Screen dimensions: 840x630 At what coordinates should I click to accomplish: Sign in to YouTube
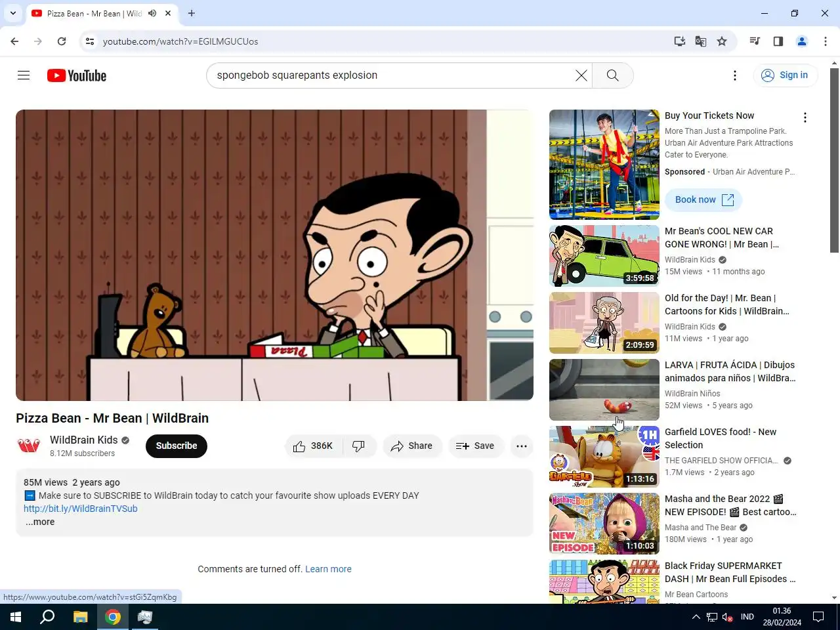tap(785, 75)
